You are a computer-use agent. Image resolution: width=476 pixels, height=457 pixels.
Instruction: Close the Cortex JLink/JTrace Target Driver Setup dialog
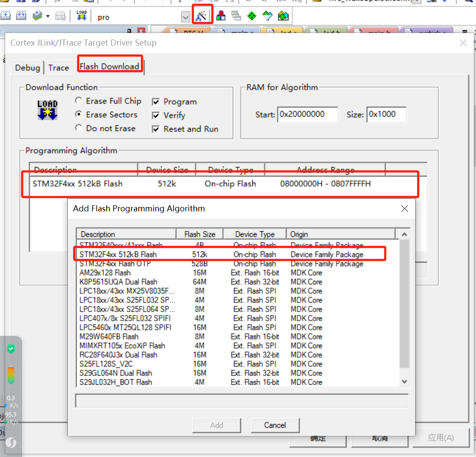463,43
